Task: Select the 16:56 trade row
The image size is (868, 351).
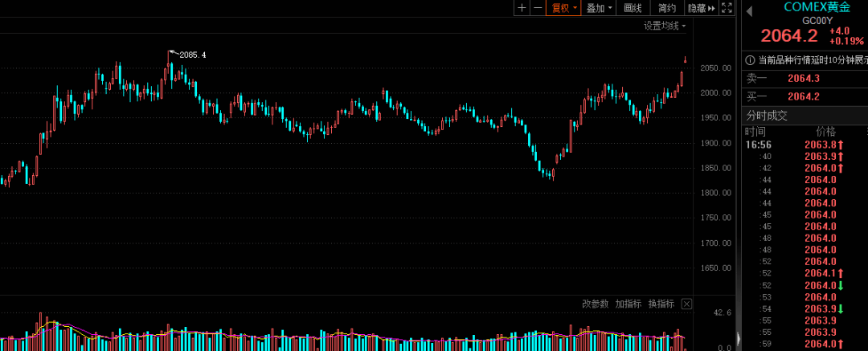Action: coord(805,145)
